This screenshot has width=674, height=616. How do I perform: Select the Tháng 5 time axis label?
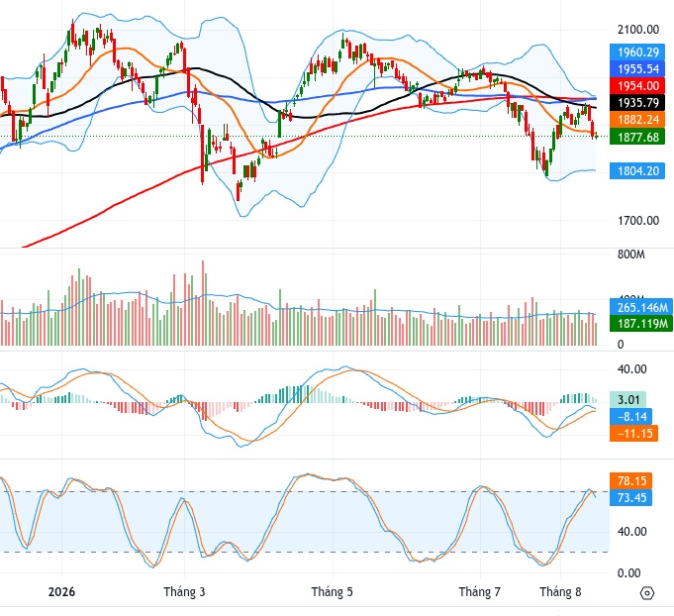333,592
